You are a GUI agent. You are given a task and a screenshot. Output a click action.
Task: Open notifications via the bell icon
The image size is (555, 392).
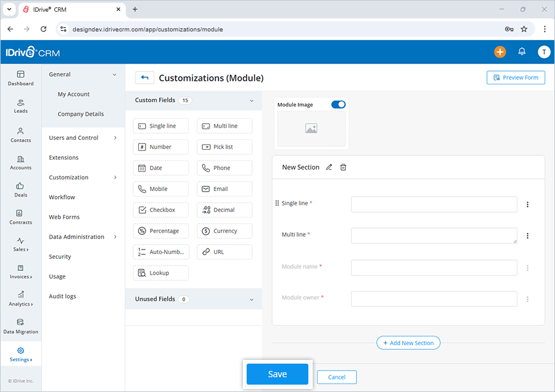522,52
